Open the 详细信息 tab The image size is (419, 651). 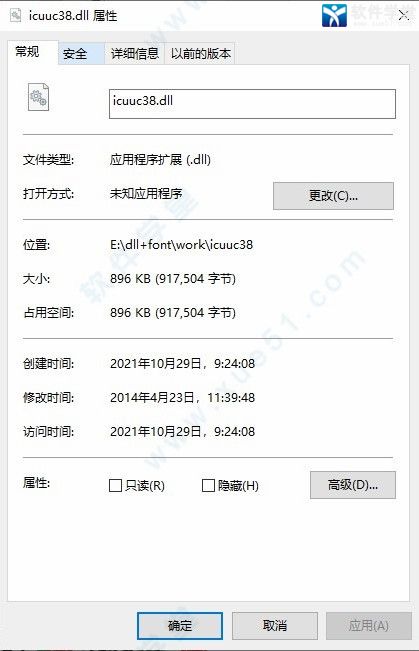pyautogui.click(x=135, y=54)
